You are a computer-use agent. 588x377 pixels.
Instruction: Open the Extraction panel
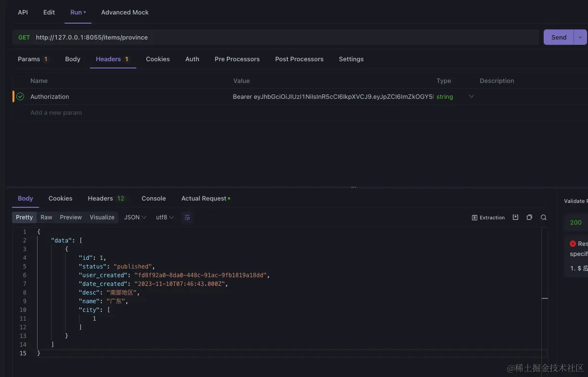(x=488, y=217)
